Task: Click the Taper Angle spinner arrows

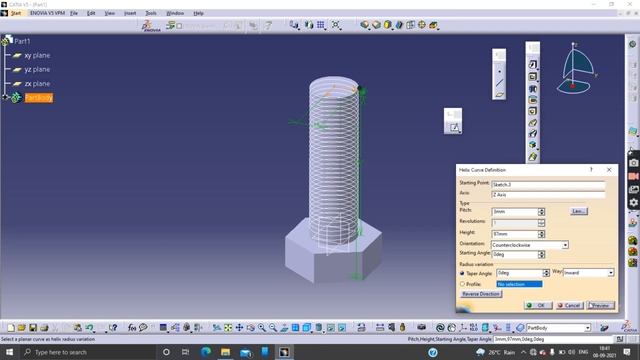Action: click(546, 273)
